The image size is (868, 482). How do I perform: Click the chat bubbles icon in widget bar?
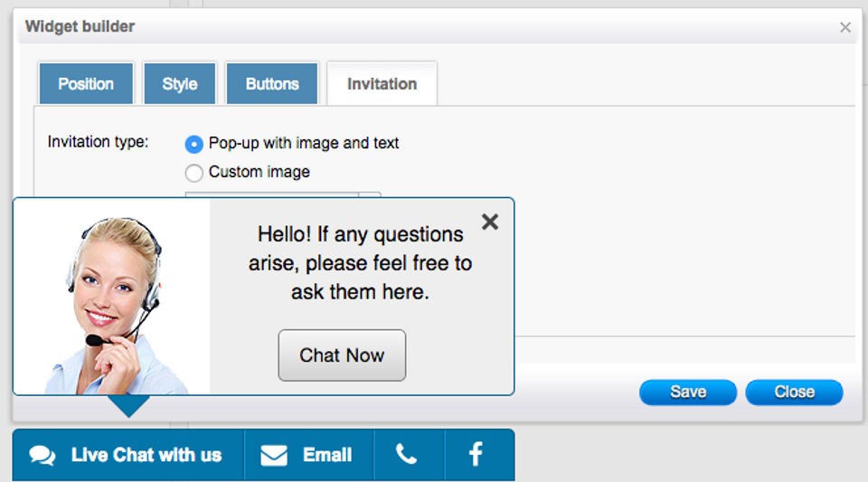[x=42, y=455]
